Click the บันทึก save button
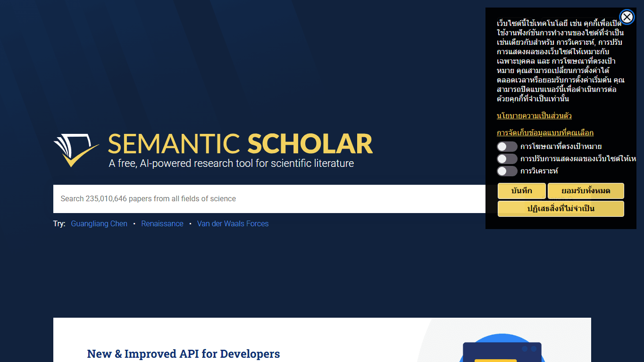Image resolution: width=644 pixels, height=362 pixels. click(521, 191)
